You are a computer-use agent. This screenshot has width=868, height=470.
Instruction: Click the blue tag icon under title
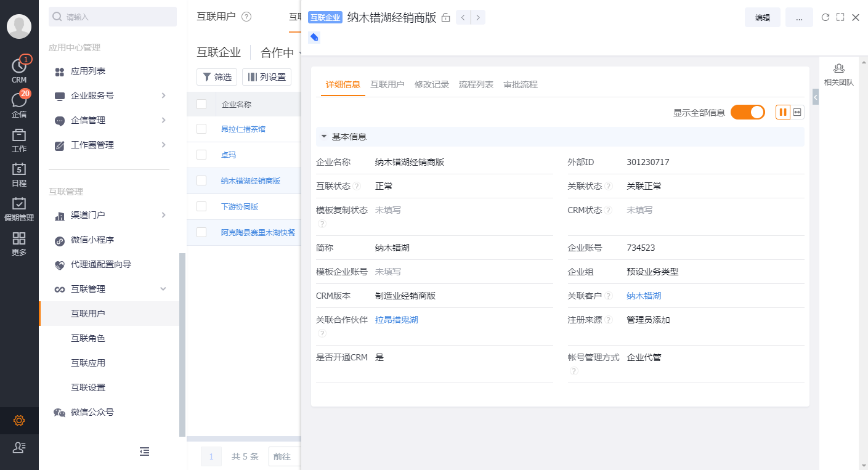[314, 38]
